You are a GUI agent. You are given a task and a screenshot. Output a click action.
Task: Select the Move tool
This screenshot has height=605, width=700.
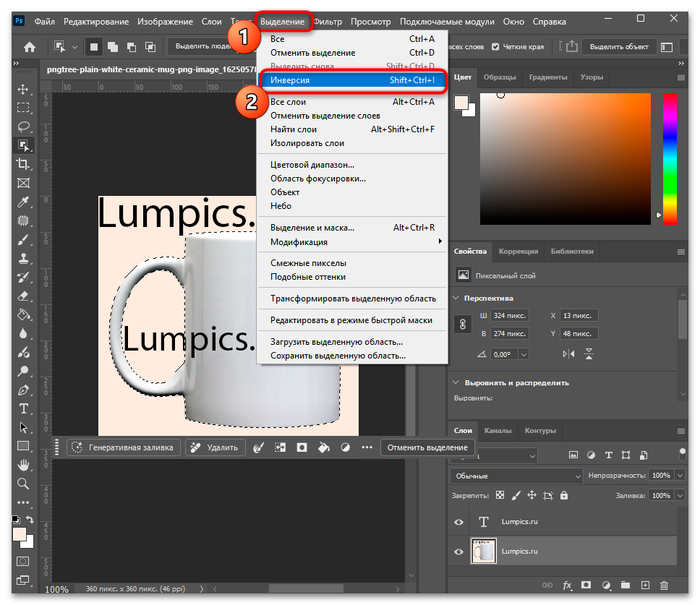tap(23, 89)
